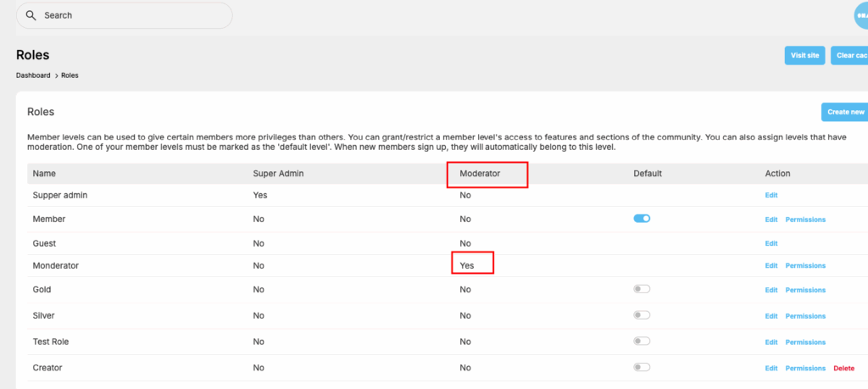Enable default toggle for Gold role

coord(642,289)
